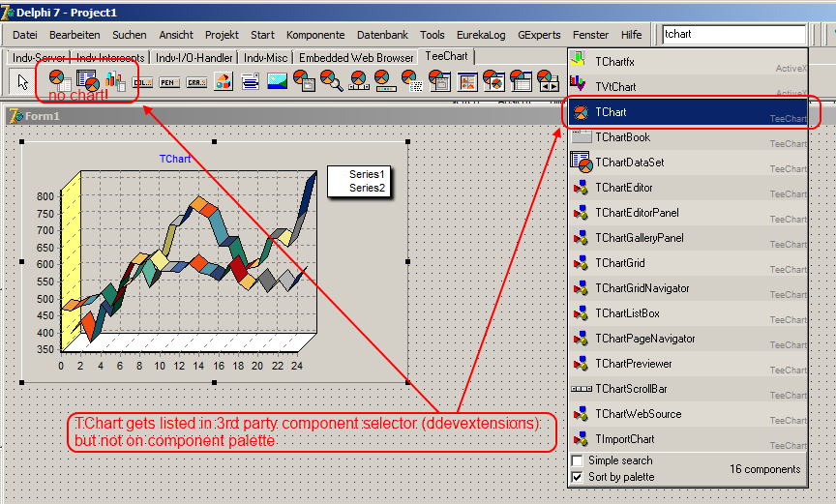
Task: Choose TChartBook from the component list
Action: 688,137
